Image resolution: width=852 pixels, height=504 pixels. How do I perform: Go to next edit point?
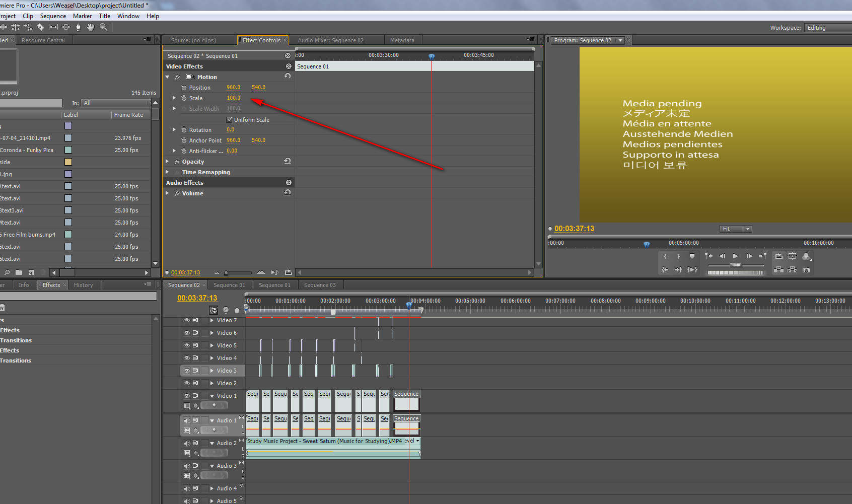pos(763,256)
